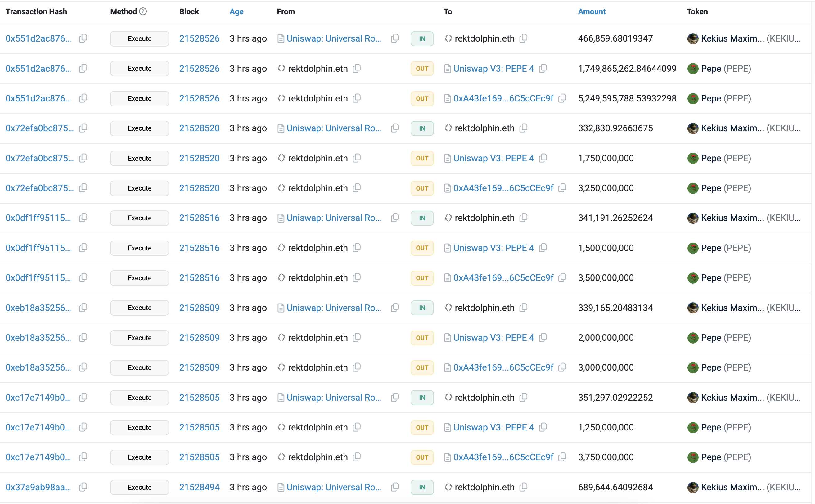The image size is (815, 504).
Task: Copy transaction hash in the 1,749,865,262.84644099 row
Action: pos(83,68)
